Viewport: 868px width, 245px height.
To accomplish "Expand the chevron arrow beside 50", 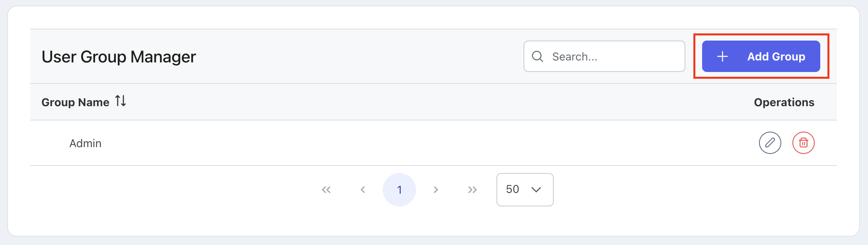I will (x=536, y=190).
